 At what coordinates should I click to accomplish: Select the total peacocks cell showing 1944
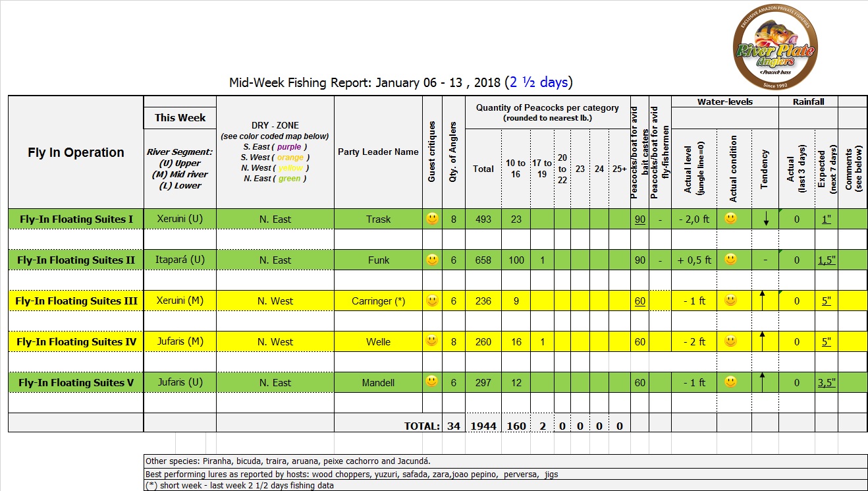click(x=483, y=426)
